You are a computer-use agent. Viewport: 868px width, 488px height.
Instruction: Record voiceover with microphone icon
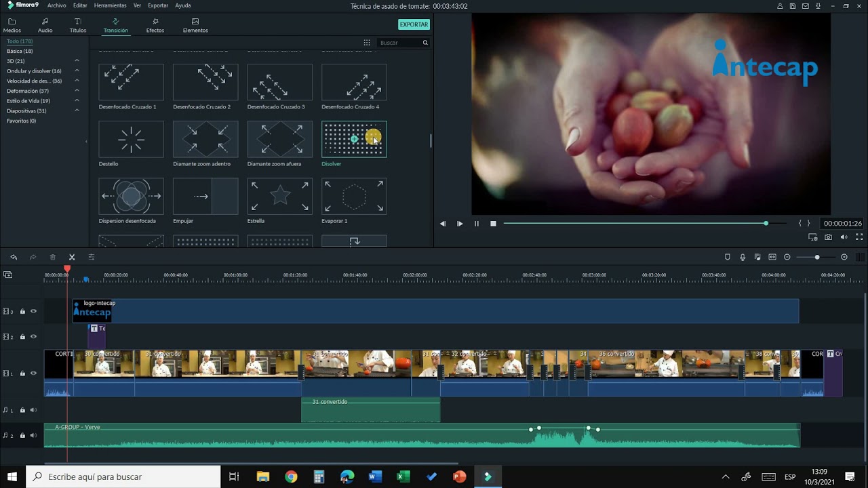(x=743, y=257)
